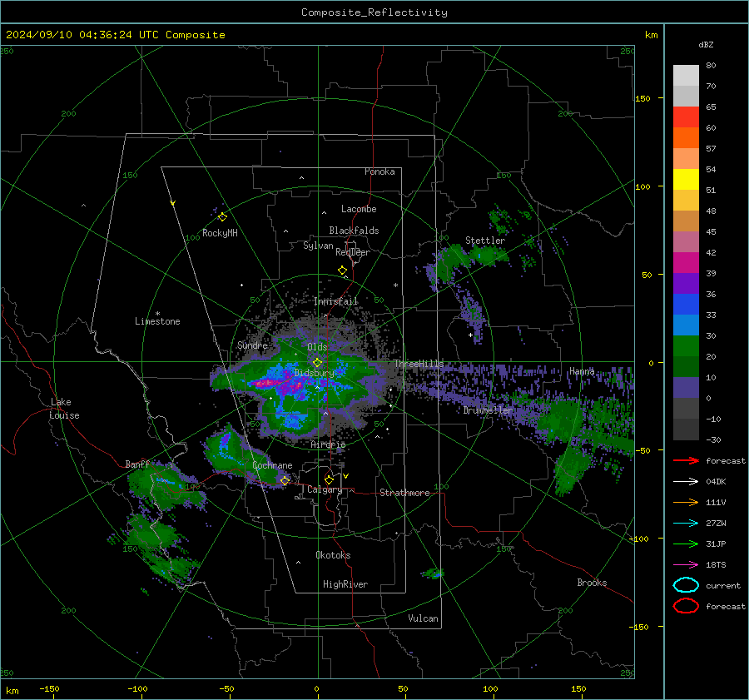
Task: Pick the magenta 39–42 dBZ swatch
Action: point(686,262)
